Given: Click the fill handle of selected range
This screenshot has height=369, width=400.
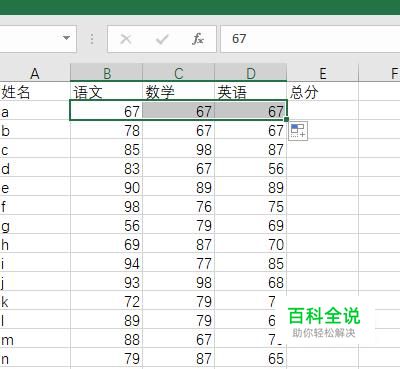Looking at the screenshot, I should pyautogui.click(x=286, y=119).
